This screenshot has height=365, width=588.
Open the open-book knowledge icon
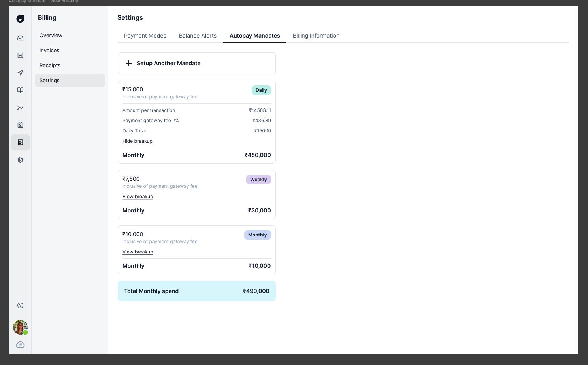(x=21, y=90)
